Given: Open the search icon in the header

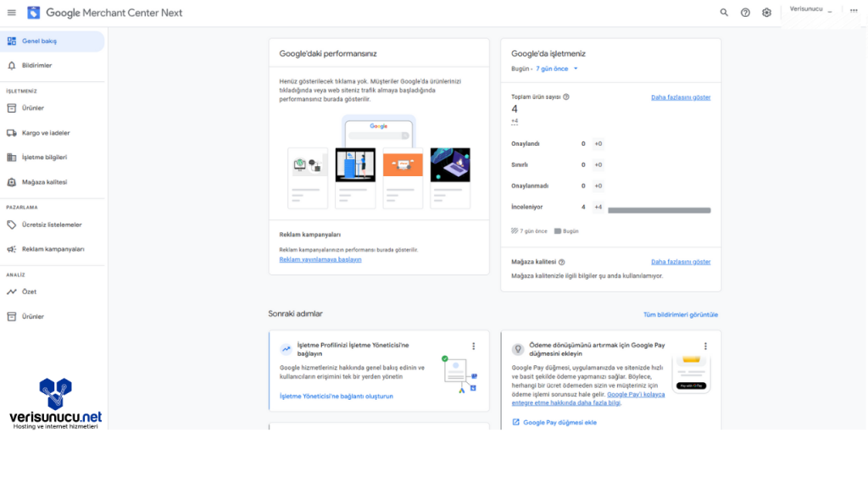Looking at the screenshot, I should point(724,12).
